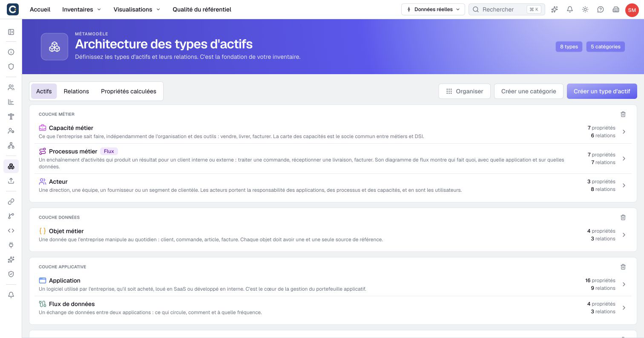Expand the left sidebar panel toggle
Image resolution: width=644 pixels, height=338 pixels.
coord(11,32)
